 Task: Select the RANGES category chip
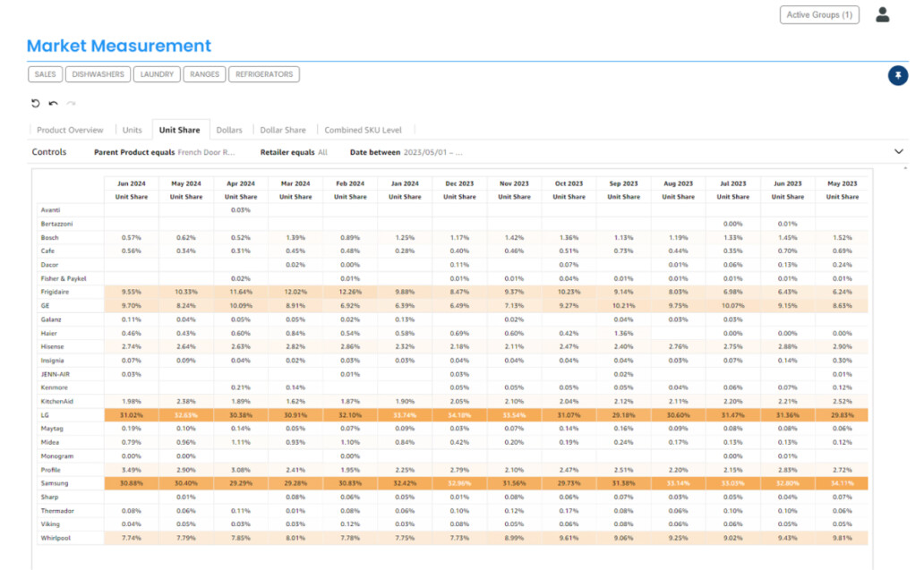click(204, 74)
